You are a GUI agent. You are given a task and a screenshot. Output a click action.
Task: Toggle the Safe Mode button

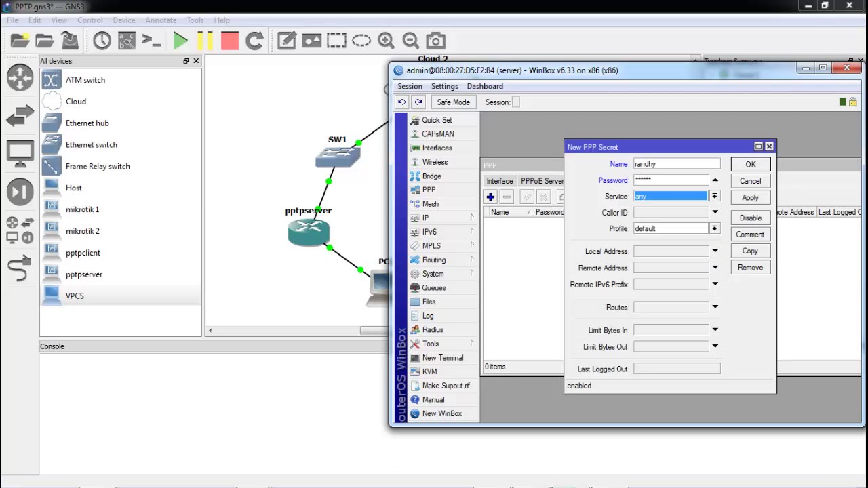[453, 102]
